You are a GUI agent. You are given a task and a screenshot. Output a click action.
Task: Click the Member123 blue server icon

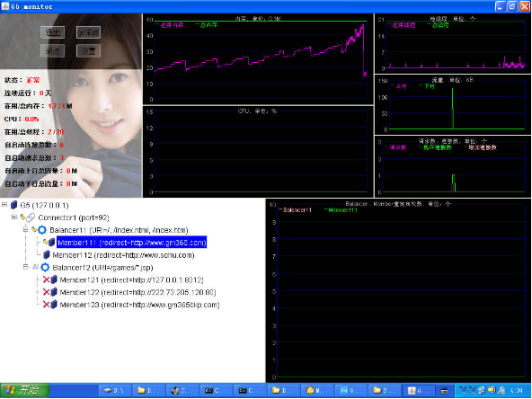(54, 305)
